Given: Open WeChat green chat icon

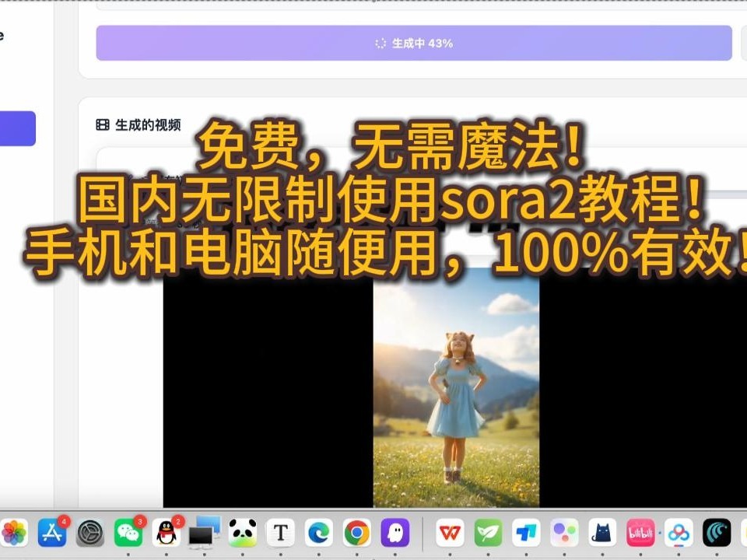Looking at the screenshot, I should (x=128, y=533).
